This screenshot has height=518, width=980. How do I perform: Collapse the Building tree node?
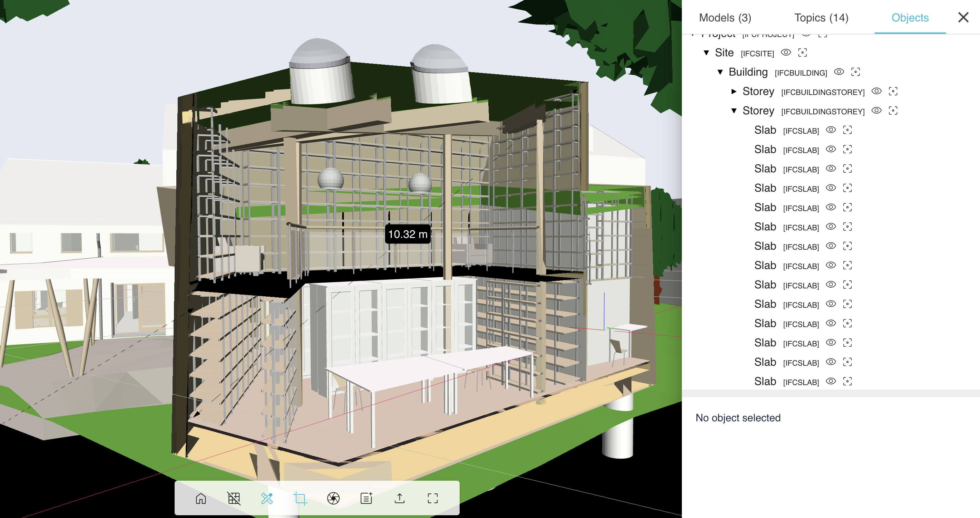tap(720, 72)
